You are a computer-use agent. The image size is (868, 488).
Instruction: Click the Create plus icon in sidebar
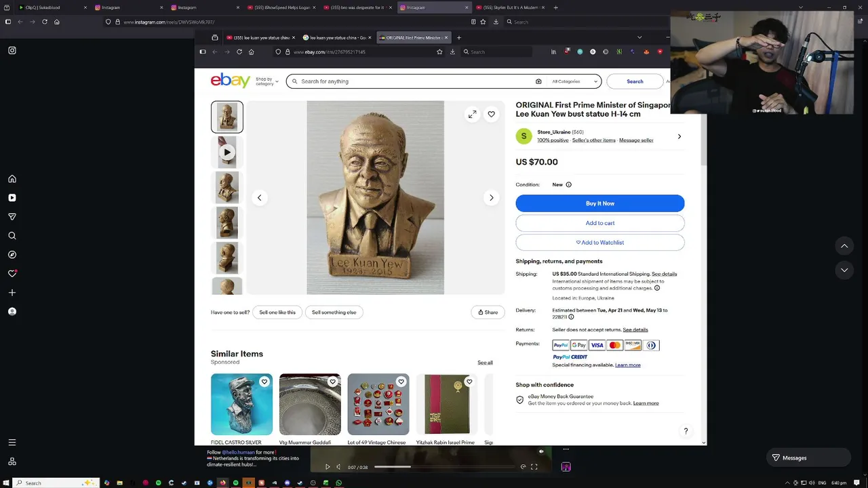(x=12, y=293)
